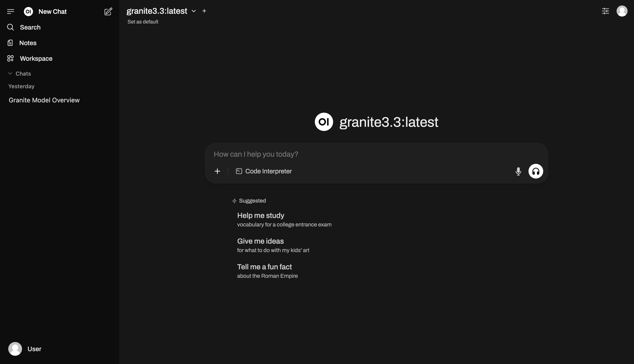Screen dimensions: 634x364
Task: Open the Granite Model Overview chat
Action: (44, 100)
